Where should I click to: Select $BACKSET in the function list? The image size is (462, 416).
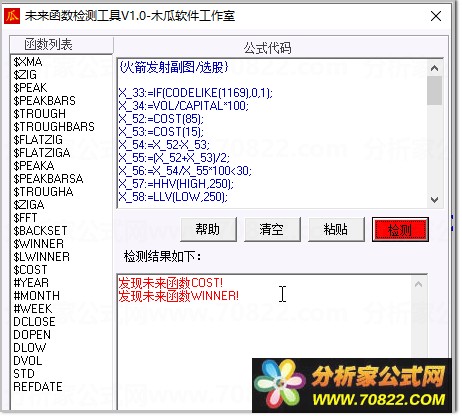[40, 231]
